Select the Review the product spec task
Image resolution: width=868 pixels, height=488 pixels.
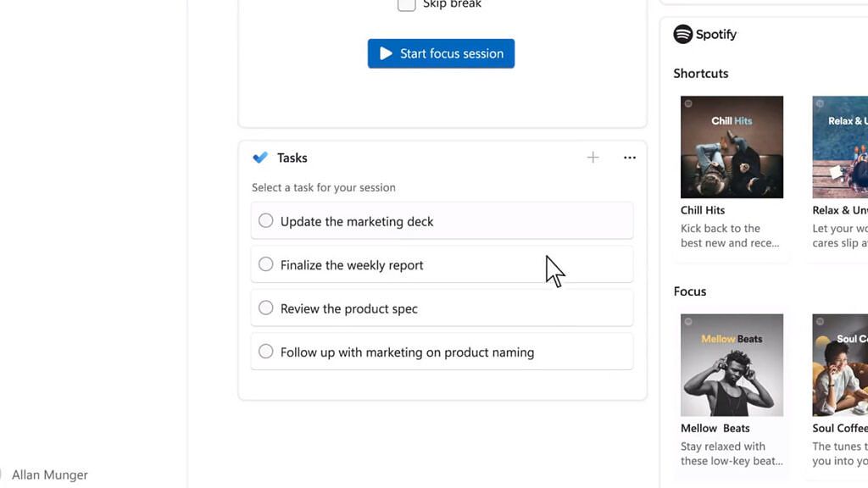coord(265,308)
